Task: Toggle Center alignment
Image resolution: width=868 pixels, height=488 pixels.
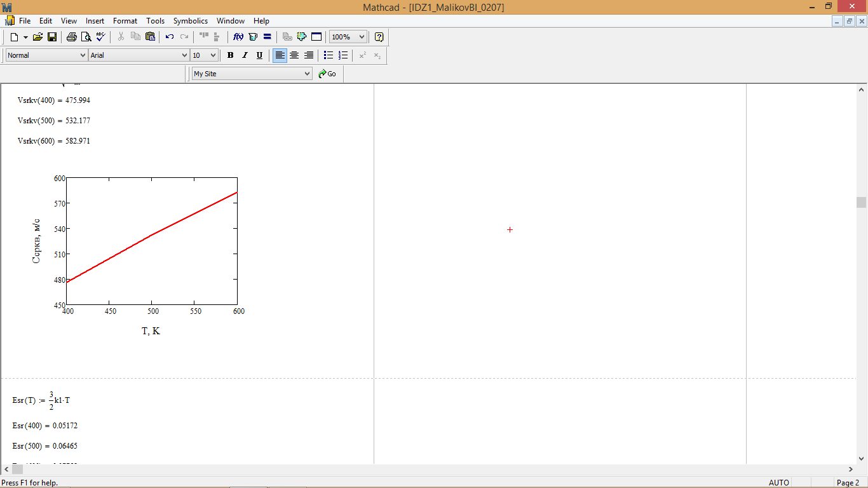Action: tap(294, 55)
